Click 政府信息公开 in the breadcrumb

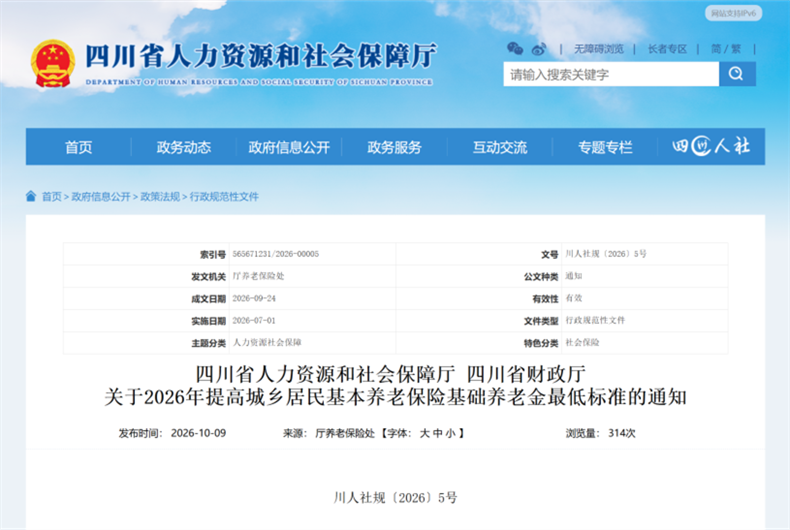point(101,196)
